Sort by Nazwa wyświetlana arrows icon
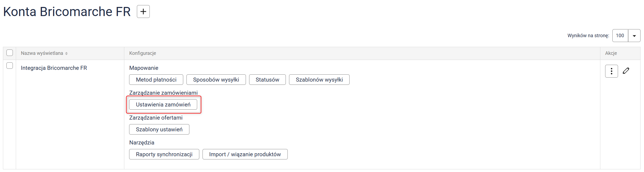Image resolution: width=644 pixels, height=172 pixels. [x=66, y=53]
